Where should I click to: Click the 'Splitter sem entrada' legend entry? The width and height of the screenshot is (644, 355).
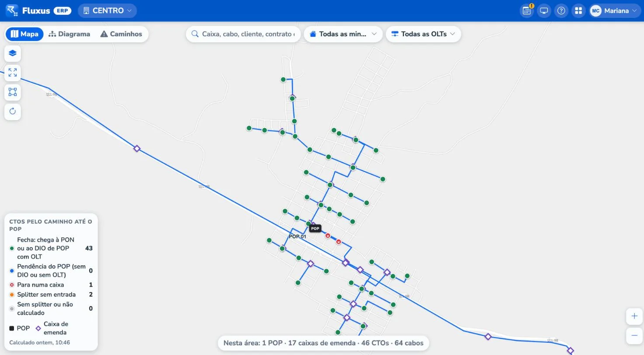51,295
